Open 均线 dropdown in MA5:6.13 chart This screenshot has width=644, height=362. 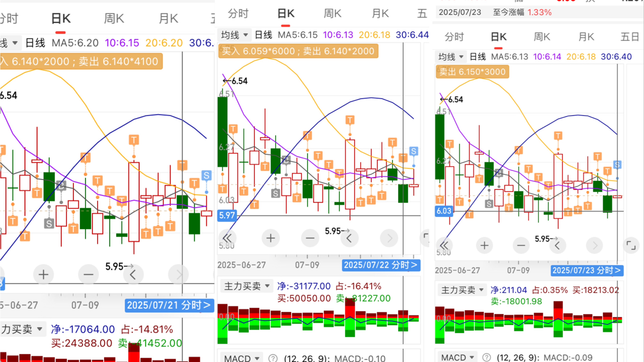(x=451, y=57)
